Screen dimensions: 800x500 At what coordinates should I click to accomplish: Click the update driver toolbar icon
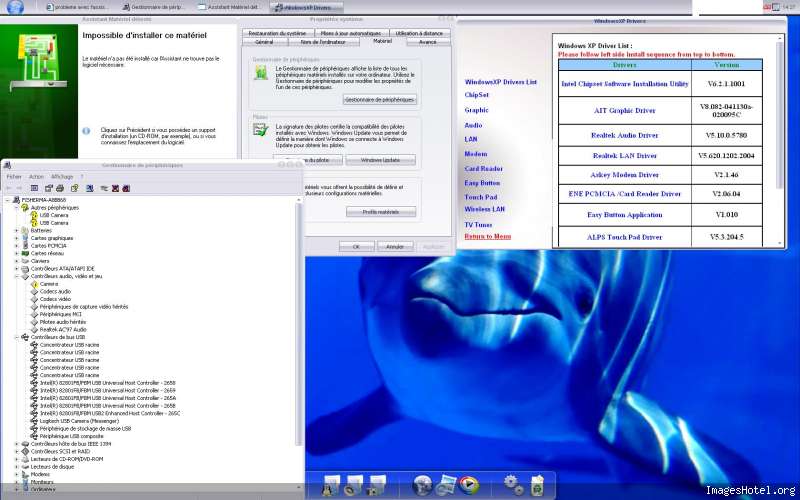(x=104, y=188)
